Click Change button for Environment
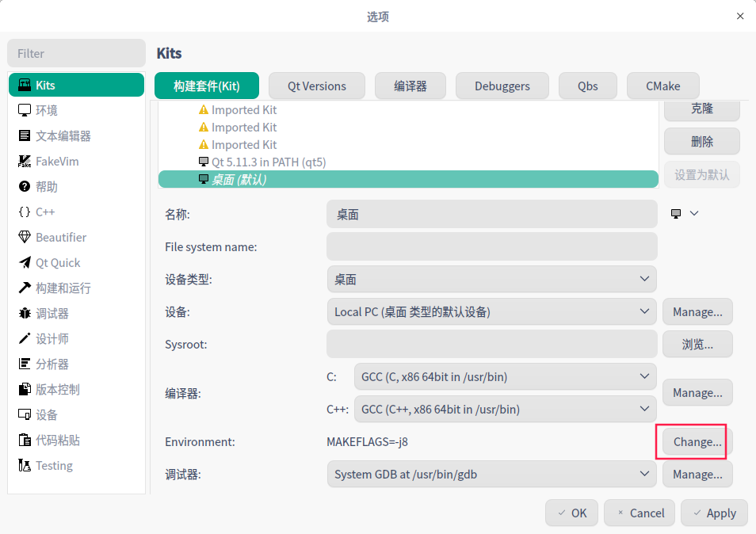 click(x=697, y=442)
